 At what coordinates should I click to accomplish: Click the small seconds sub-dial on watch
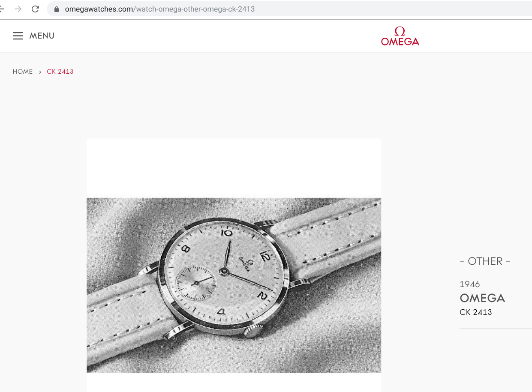[x=196, y=283]
